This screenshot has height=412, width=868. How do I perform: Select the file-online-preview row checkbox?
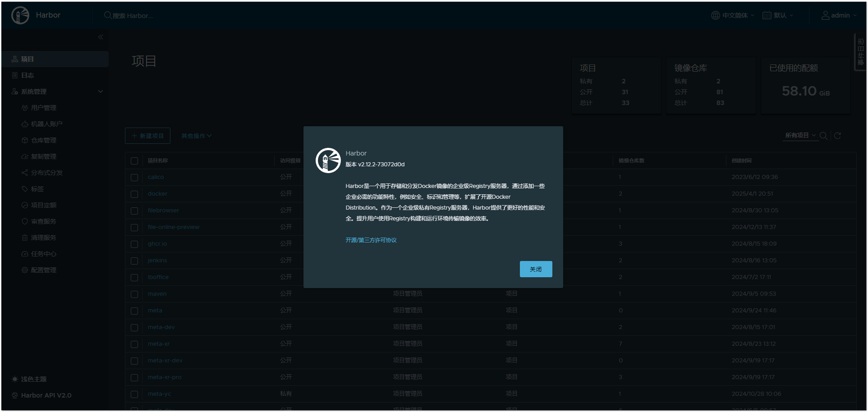(134, 228)
